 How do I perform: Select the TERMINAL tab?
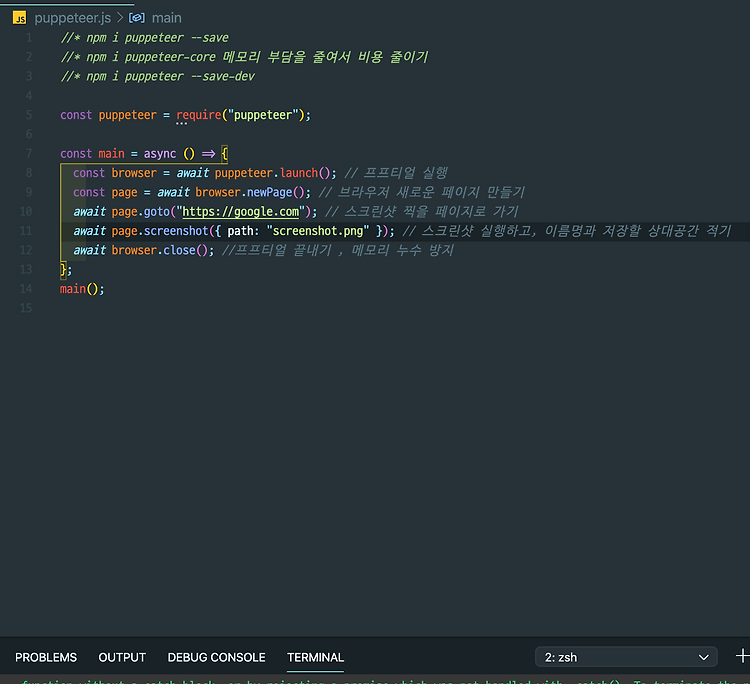(315, 657)
